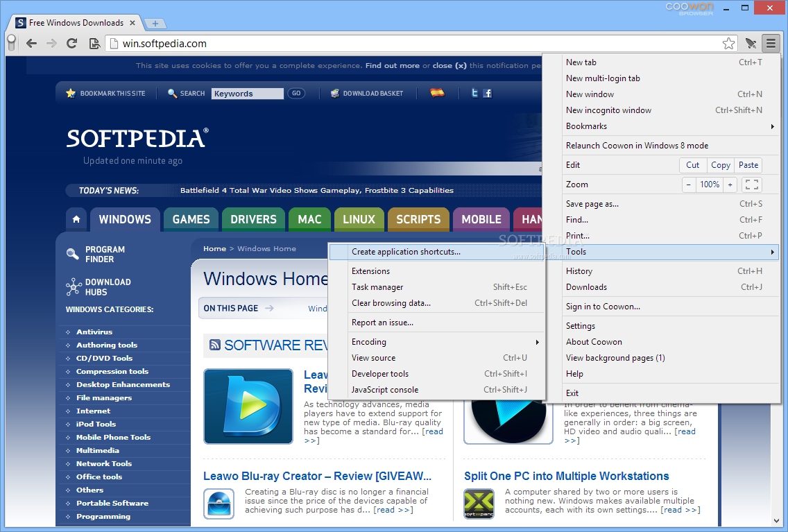Click the GO search button
Image resolution: width=788 pixels, height=532 pixels.
coord(296,93)
